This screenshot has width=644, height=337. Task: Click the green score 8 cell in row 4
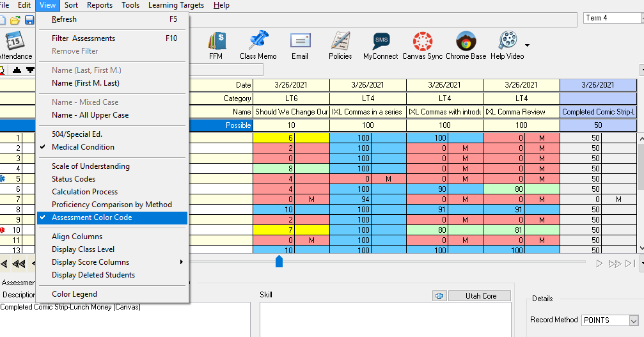tap(274, 168)
